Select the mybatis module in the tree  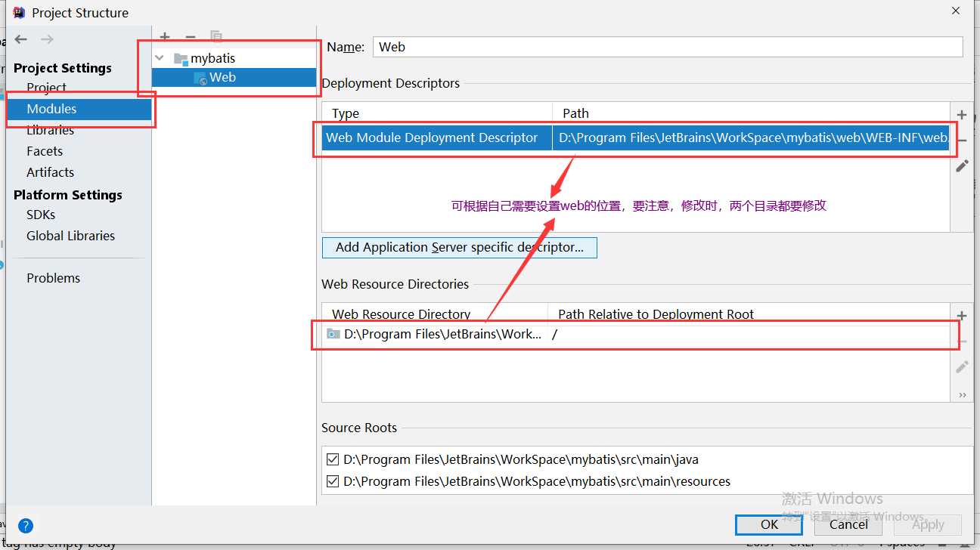212,58
